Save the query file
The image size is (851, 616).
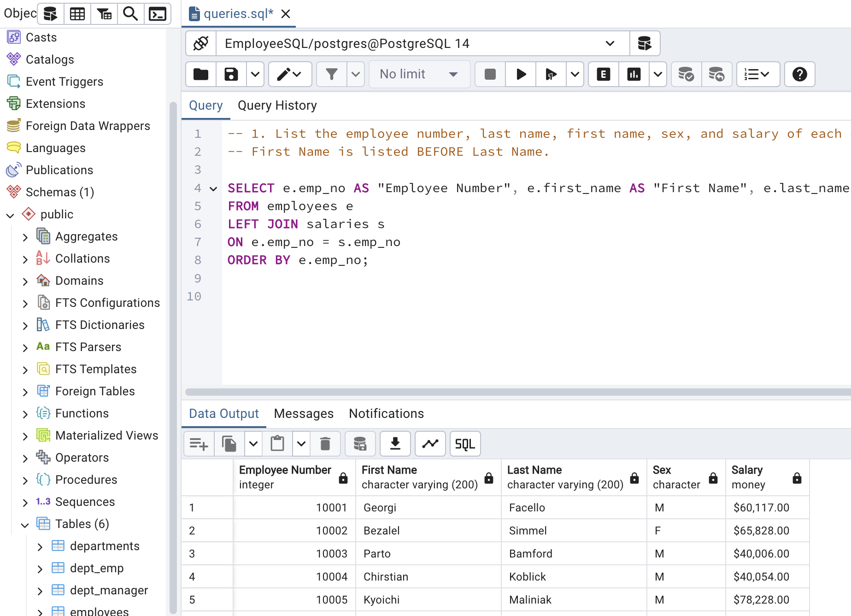click(231, 74)
